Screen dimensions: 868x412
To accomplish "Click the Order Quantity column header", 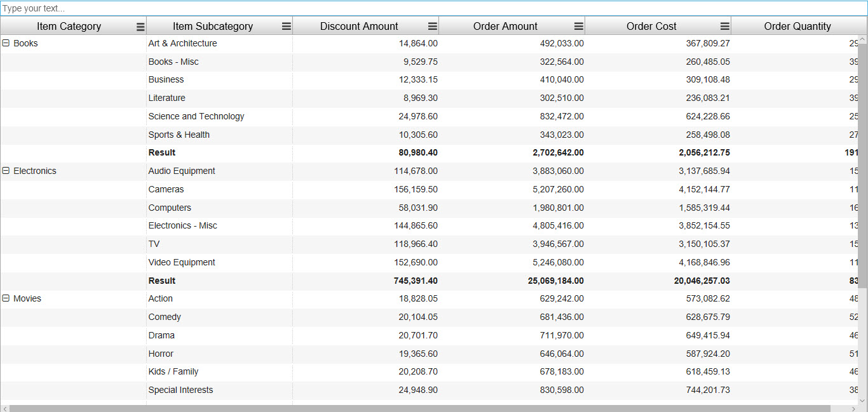I will [797, 27].
